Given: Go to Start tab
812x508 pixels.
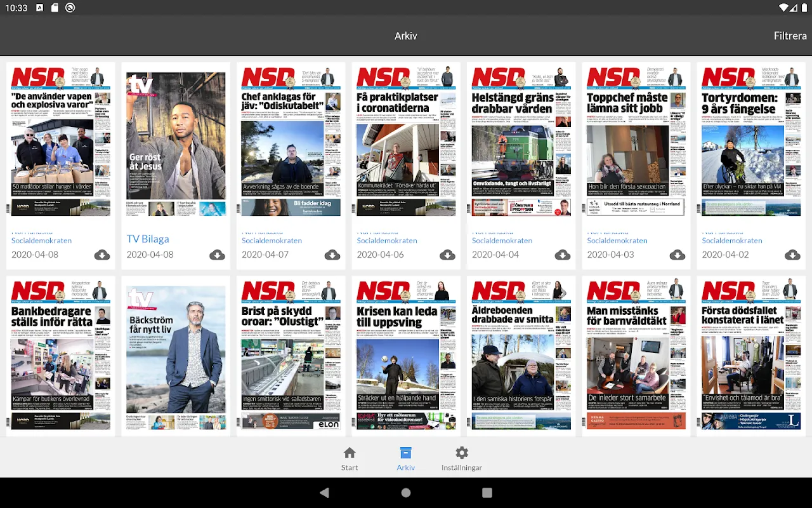Looking at the screenshot, I should pos(350,458).
